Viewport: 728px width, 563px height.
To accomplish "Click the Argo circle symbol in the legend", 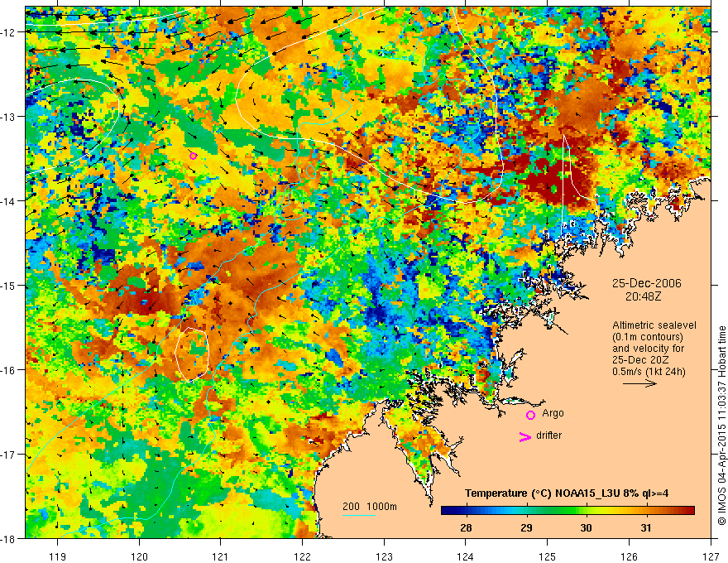I will pyautogui.click(x=530, y=415).
